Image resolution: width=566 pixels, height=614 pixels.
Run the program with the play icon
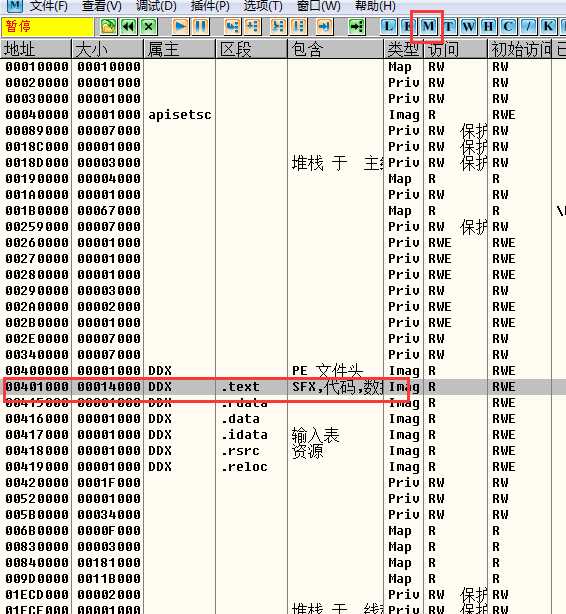[x=180, y=27]
